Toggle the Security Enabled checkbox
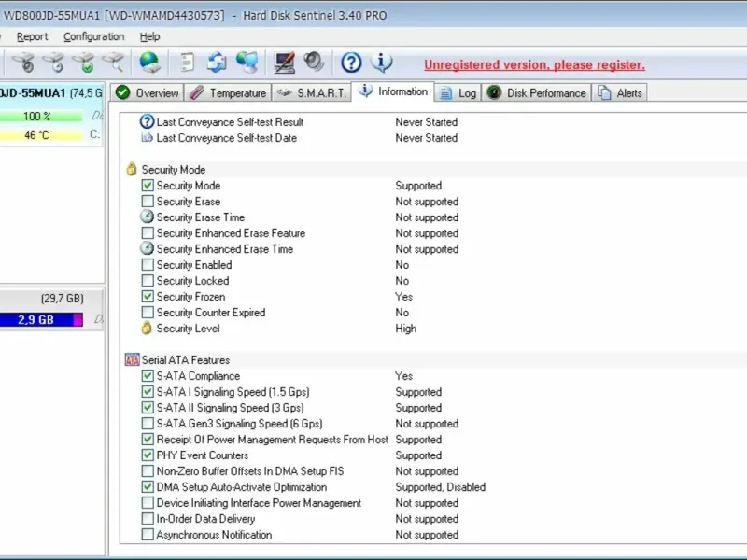 148,264
